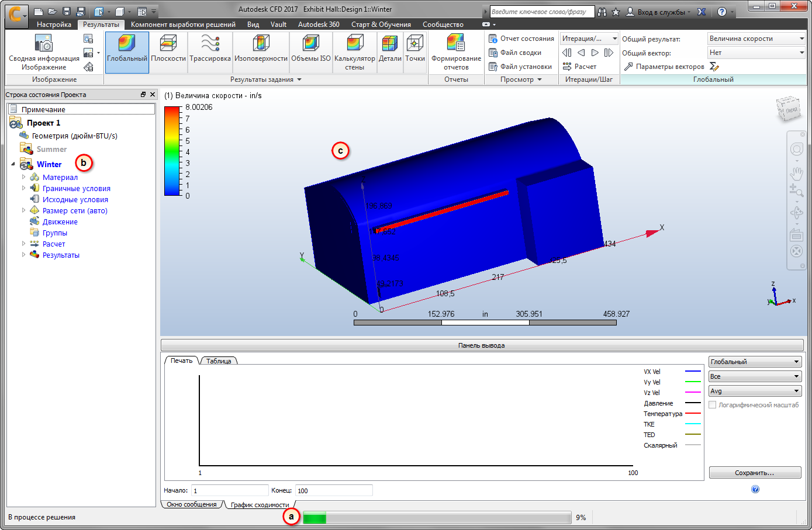Screen dimensions: 812x530
Task: Jump to the first iteration step
Action: 567,53
